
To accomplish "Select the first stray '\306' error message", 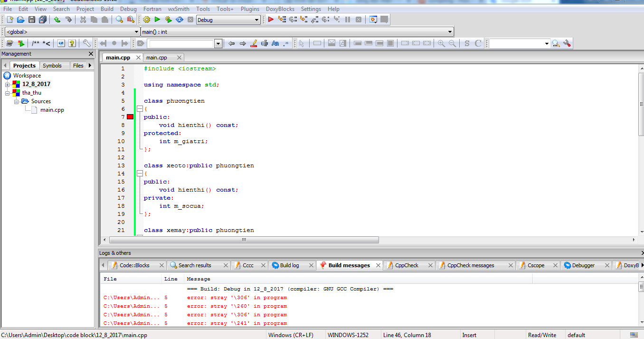I will click(237, 298).
